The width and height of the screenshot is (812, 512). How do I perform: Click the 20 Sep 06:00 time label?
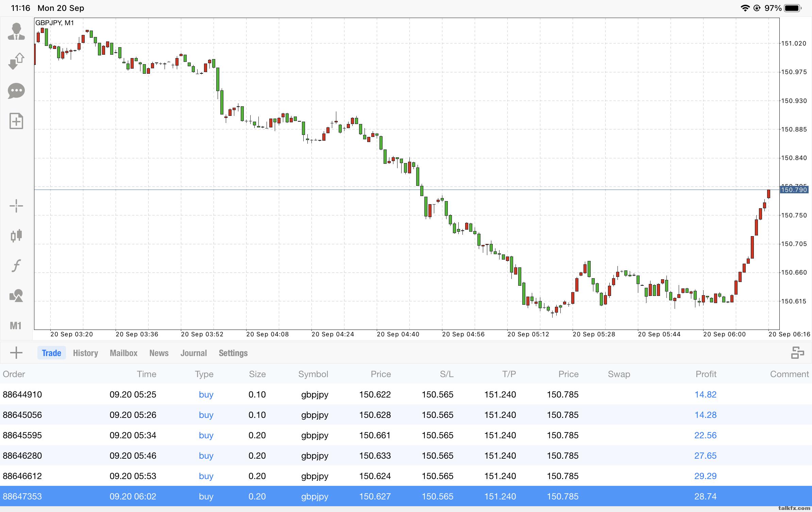pyautogui.click(x=724, y=334)
